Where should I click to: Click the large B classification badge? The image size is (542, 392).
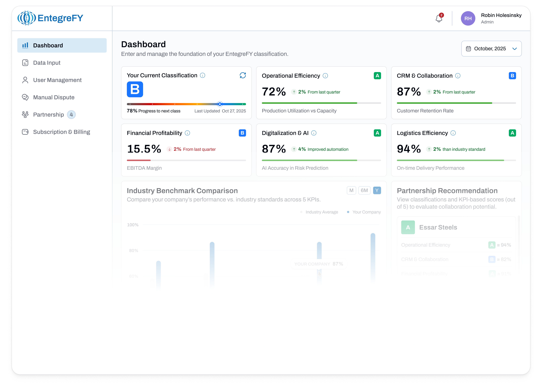pos(135,89)
